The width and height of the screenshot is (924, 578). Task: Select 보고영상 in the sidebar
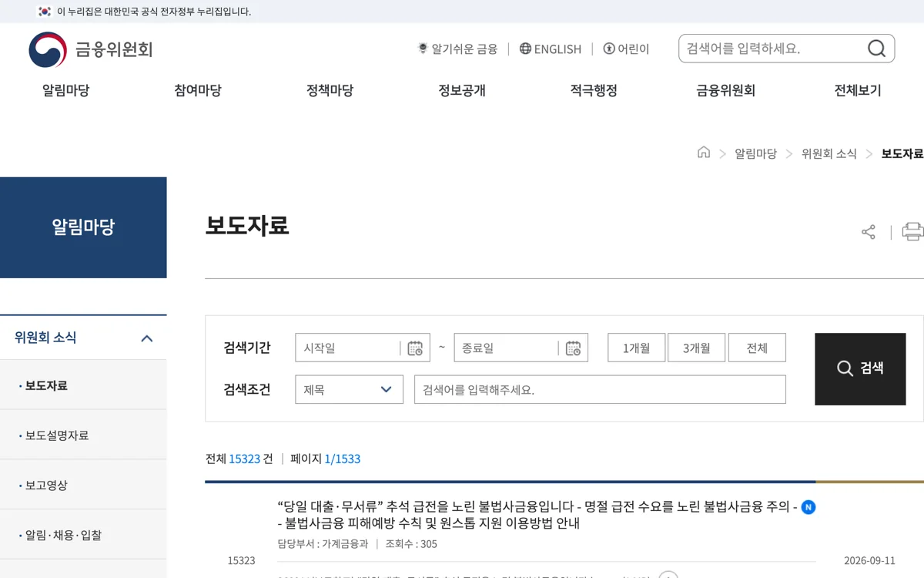(83, 486)
